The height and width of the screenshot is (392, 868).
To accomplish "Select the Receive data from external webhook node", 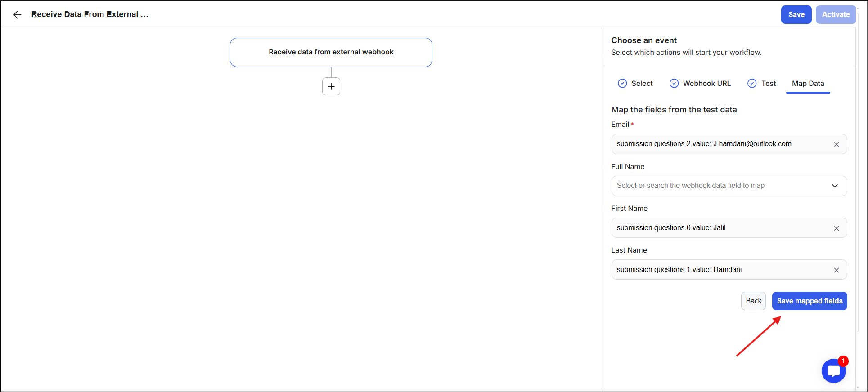I will coord(331,52).
